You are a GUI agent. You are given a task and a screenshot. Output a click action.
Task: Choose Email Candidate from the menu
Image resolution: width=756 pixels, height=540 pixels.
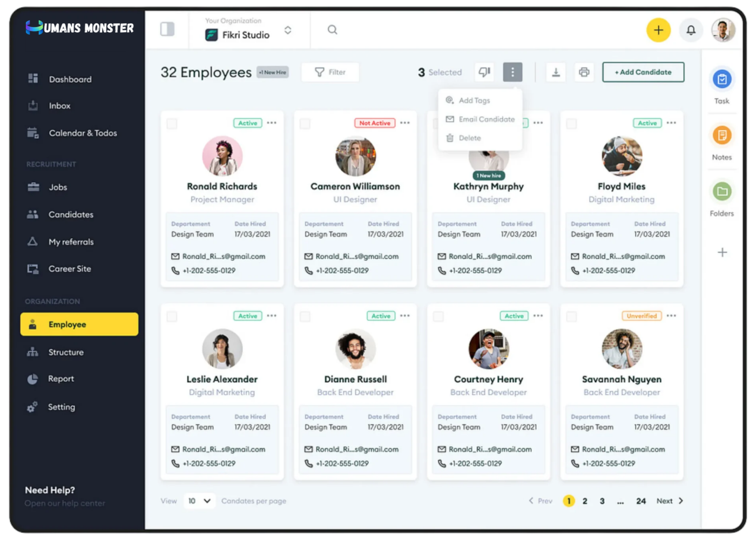point(486,119)
